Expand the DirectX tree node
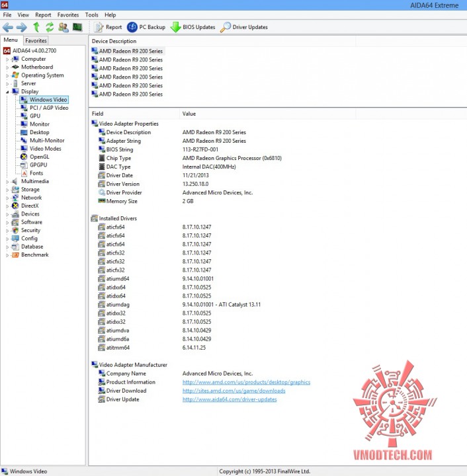Viewport: 467px width, 476px height. (7, 206)
